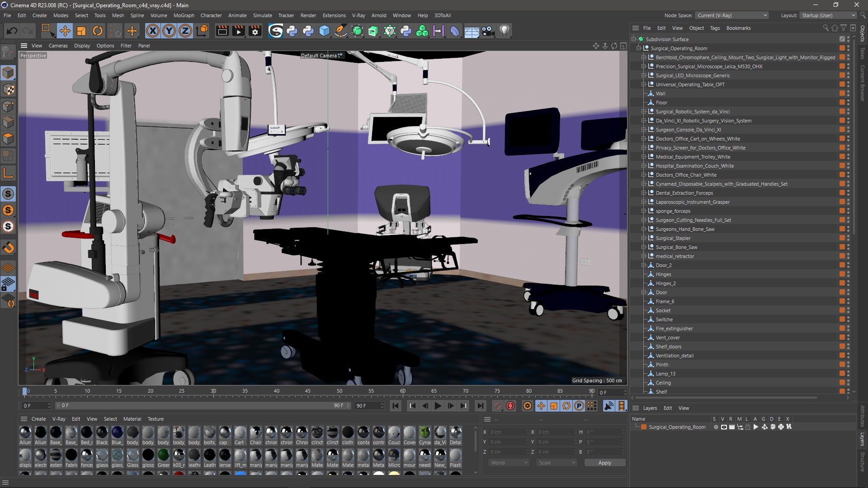
Task: Add a Cube primitive
Action: [x=325, y=31]
